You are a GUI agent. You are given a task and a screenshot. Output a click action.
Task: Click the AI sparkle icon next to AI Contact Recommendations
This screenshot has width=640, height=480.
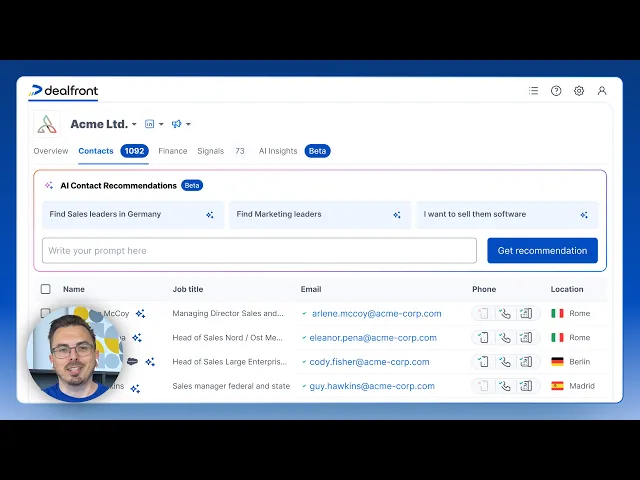pos(49,185)
